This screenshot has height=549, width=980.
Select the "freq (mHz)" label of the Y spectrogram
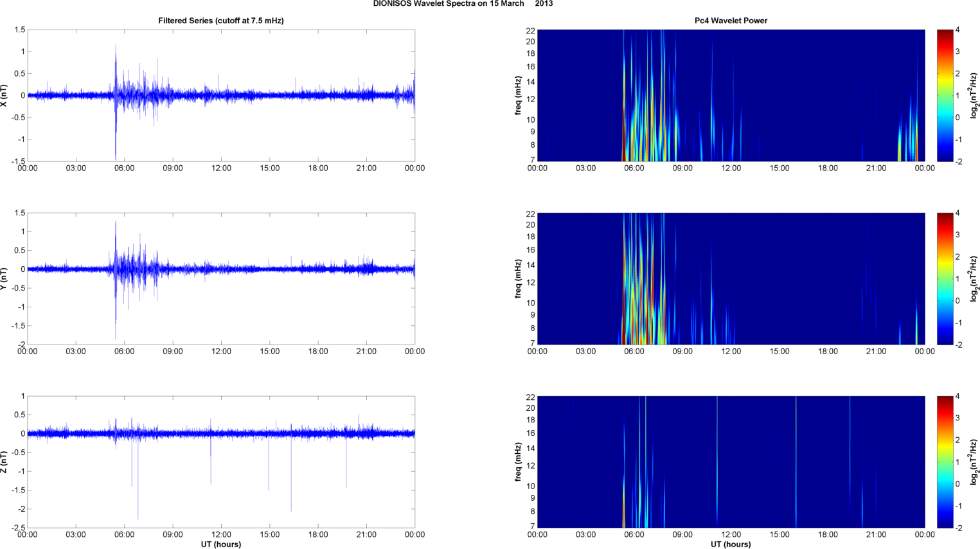click(x=518, y=278)
